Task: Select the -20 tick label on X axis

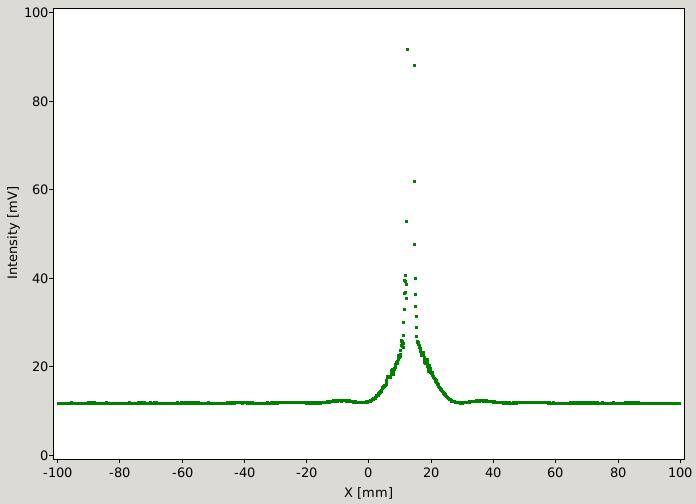Action: tap(307, 472)
